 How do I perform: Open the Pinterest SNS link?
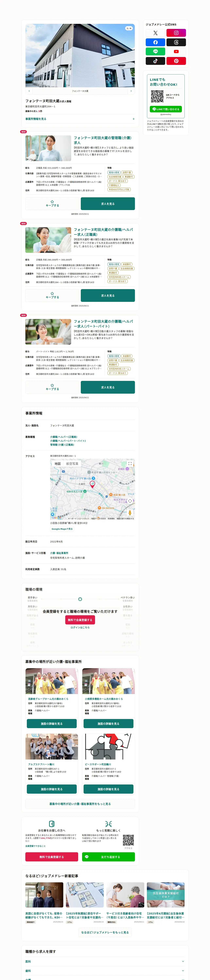(x=176, y=61)
